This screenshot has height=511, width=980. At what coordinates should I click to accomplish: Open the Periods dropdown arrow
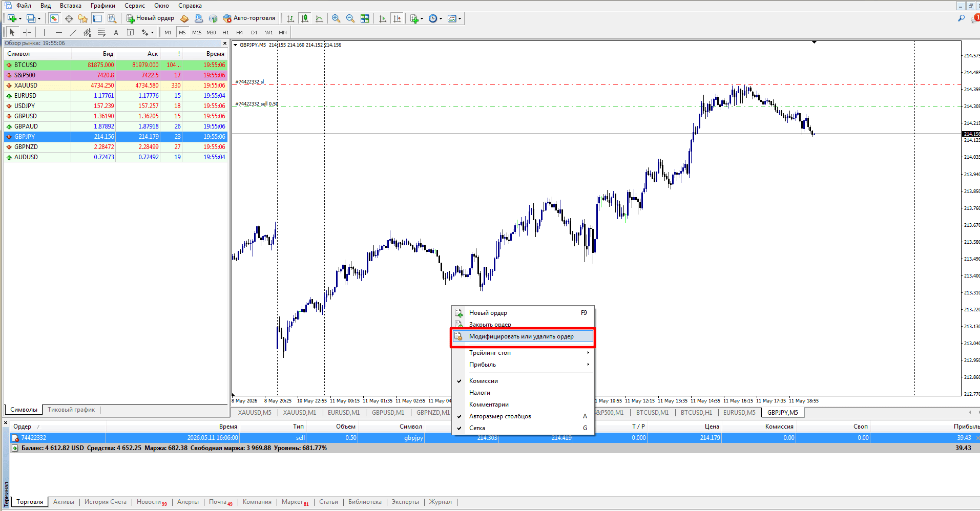click(441, 18)
